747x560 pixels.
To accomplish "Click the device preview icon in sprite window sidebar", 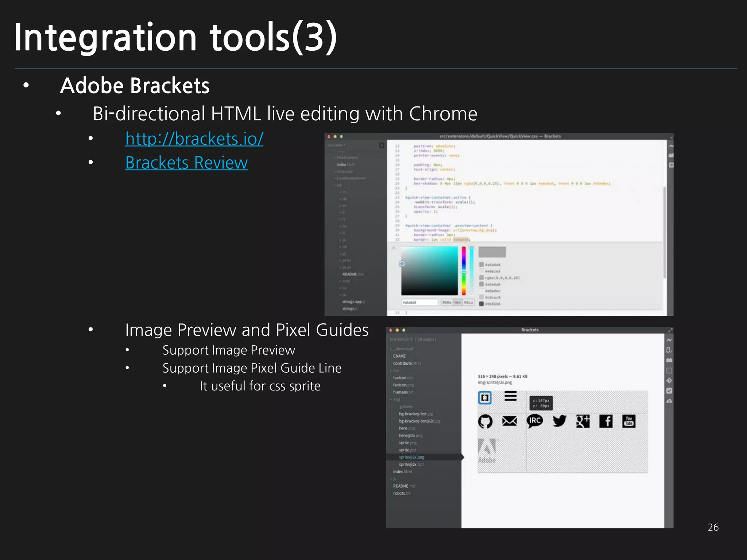I will [669, 350].
